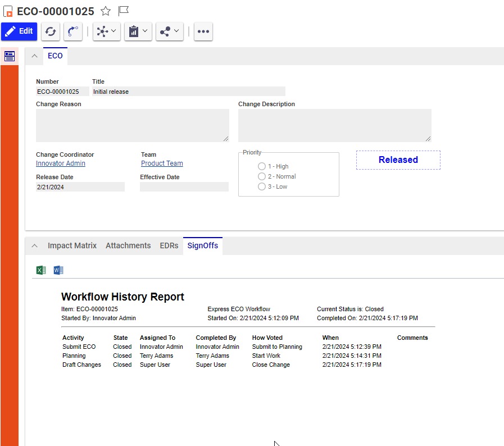
Task: Click the Start Work vote text
Action: coord(266,356)
